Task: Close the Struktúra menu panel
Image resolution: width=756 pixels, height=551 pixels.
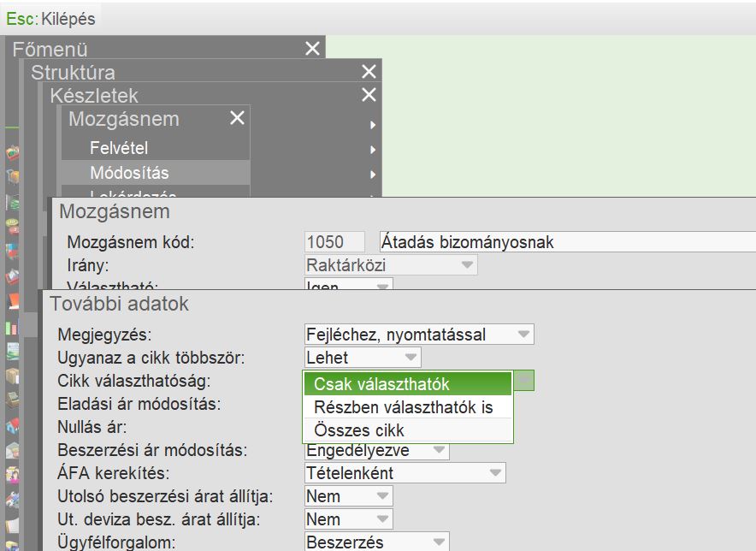Action: 369,72
